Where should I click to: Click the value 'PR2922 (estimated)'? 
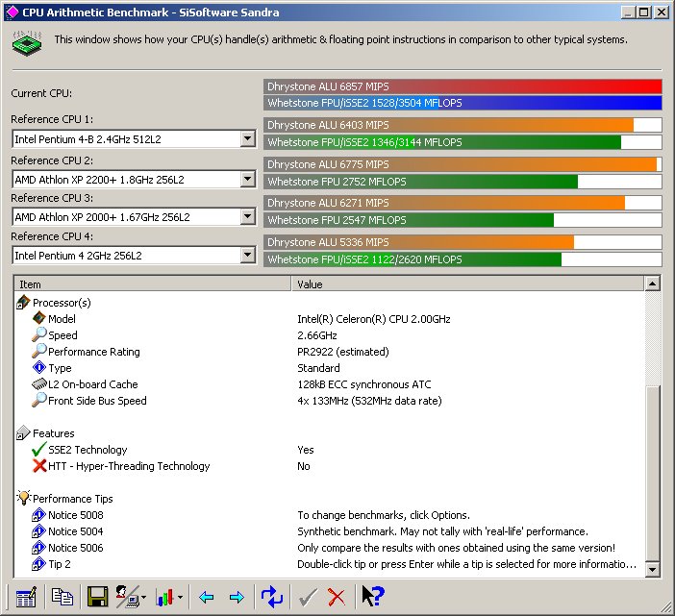343,352
